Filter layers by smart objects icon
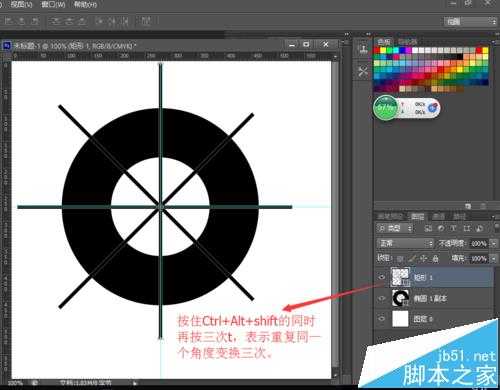The width and height of the screenshot is (500, 390). pyautogui.click(x=480, y=228)
